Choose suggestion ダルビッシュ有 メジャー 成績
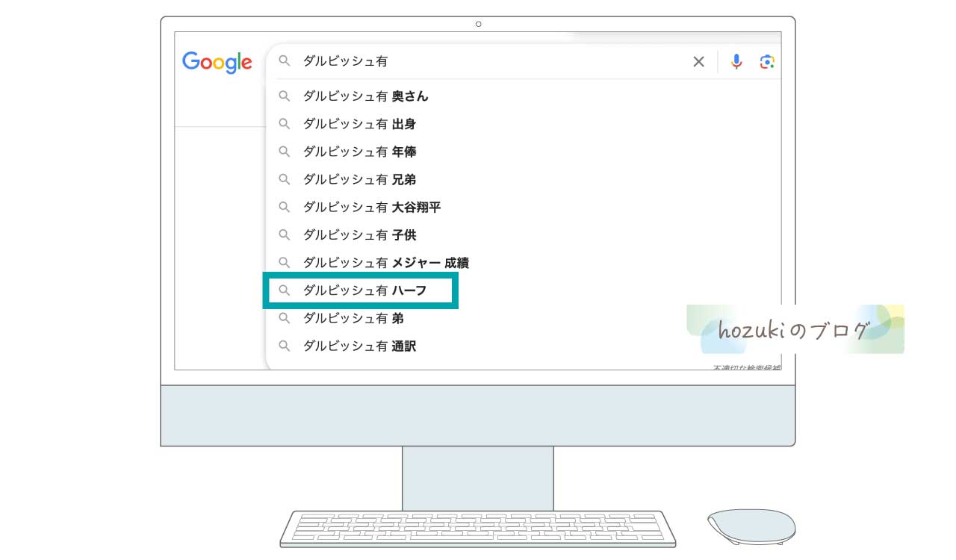Image resolution: width=956 pixels, height=560 pixels. (x=524, y=263)
